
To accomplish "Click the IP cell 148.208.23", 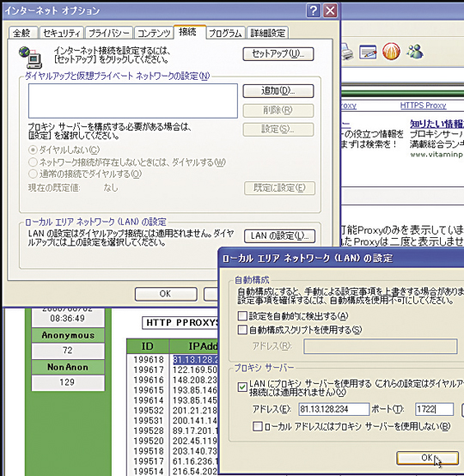I will click(x=195, y=380).
